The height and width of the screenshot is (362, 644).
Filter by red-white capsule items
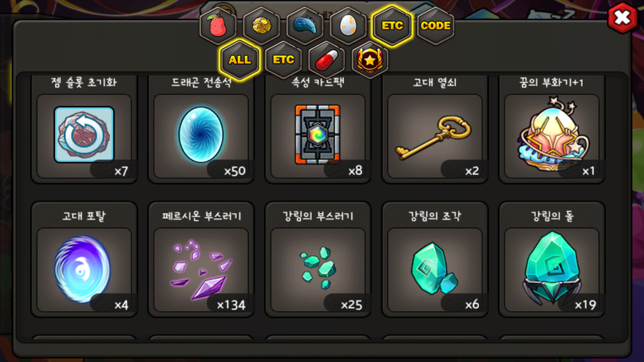pyautogui.click(x=327, y=60)
